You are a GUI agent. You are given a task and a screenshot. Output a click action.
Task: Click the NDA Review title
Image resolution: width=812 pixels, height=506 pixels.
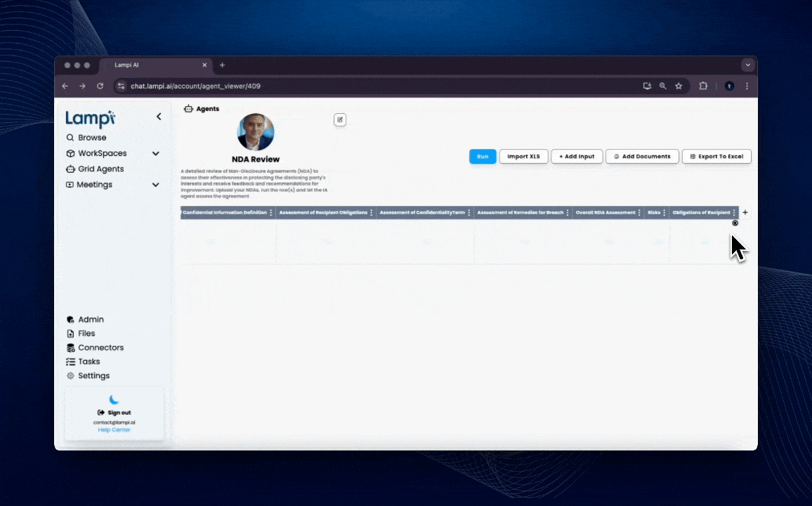[255, 160]
